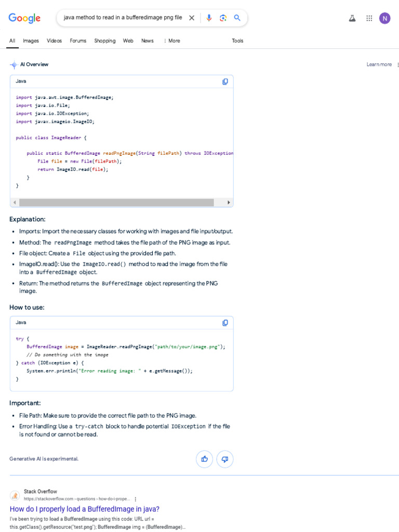Start voice search with microphone icon

pos(209,18)
